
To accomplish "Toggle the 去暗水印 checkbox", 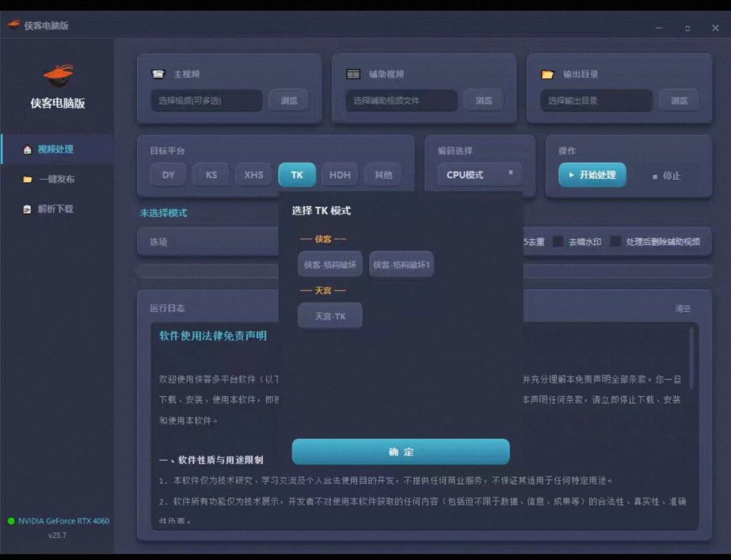I will (x=558, y=242).
